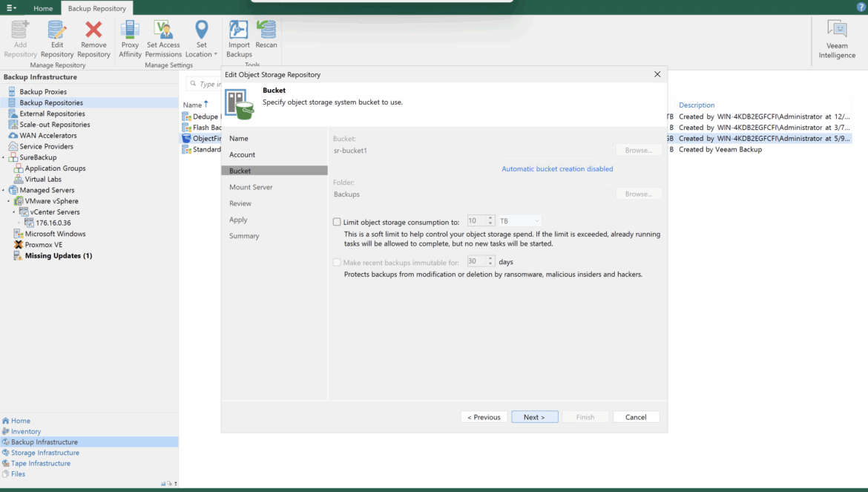Click the VMware vSphere icon
This screenshot has height=492, width=868.
[19, 201]
